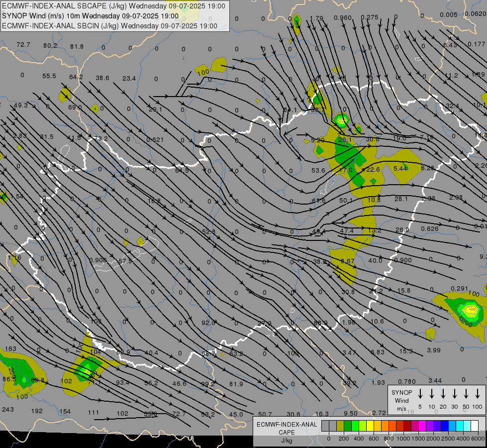Click the deep blue swatch in CAPE legend
The image size is (487, 448).
click(x=444, y=426)
